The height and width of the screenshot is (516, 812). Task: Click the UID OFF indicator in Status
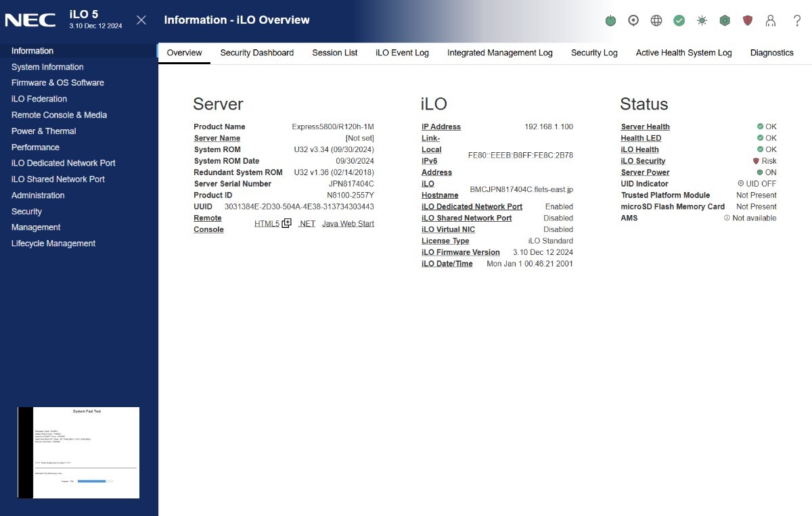click(757, 183)
